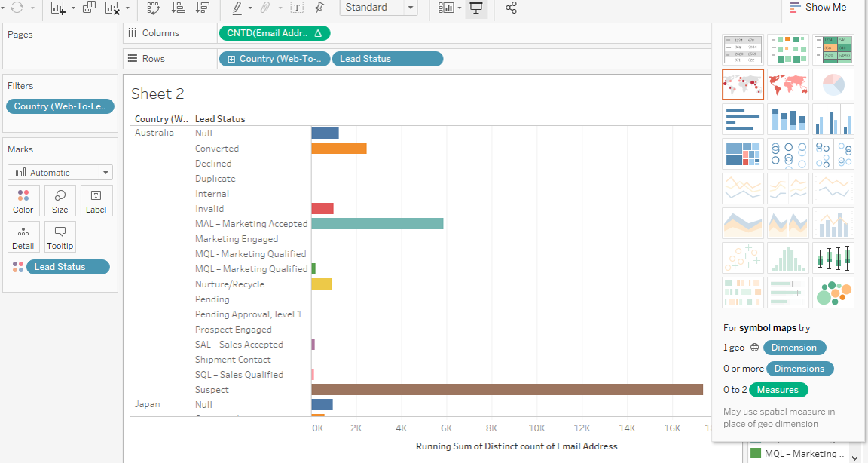The width and height of the screenshot is (868, 463).
Task: Toggle the Show Me panel
Action: (x=818, y=8)
